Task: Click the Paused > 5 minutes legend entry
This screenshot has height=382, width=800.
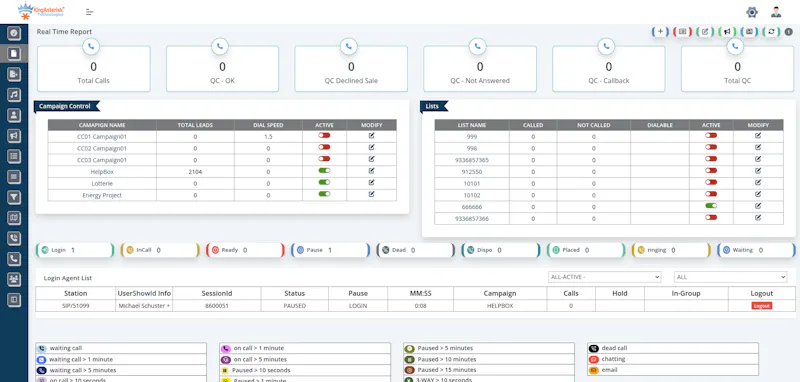Action: tap(489, 348)
